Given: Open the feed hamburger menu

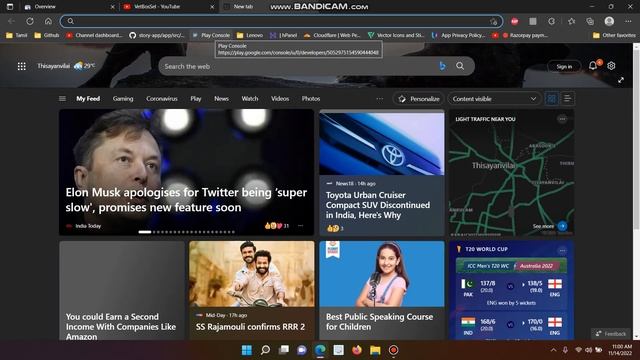Looking at the screenshot, I should tap(62, 98).
